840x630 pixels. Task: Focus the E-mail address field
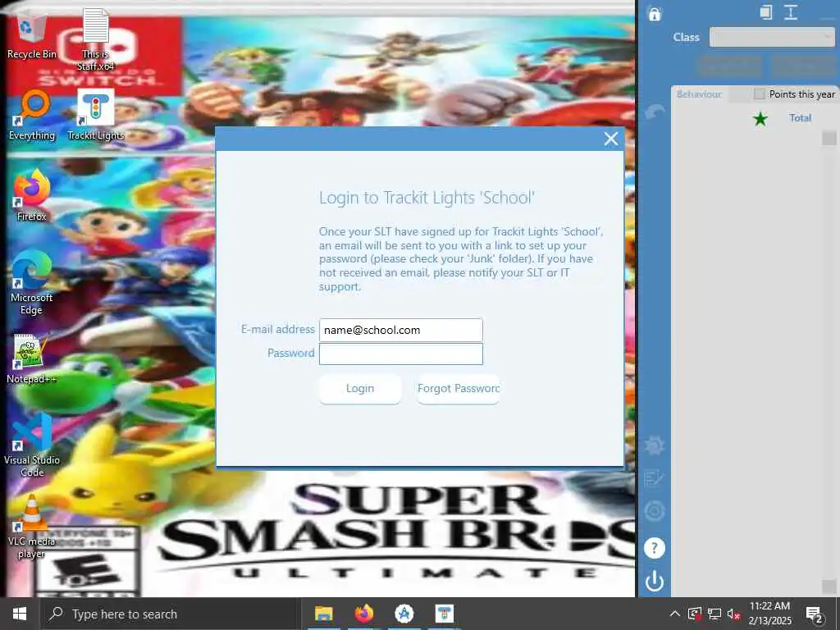pos(400,330)
